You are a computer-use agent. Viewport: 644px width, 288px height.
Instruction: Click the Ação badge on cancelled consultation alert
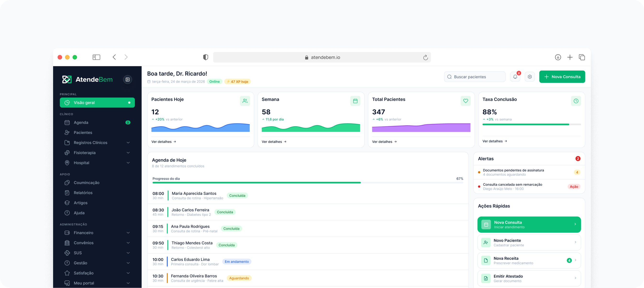(574, 187)
